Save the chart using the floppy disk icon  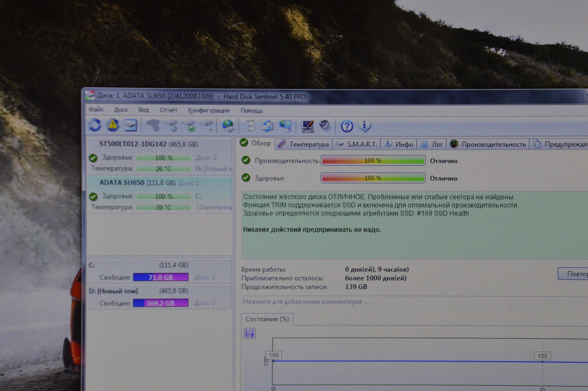pyautogui.click(x=249, y=333)
